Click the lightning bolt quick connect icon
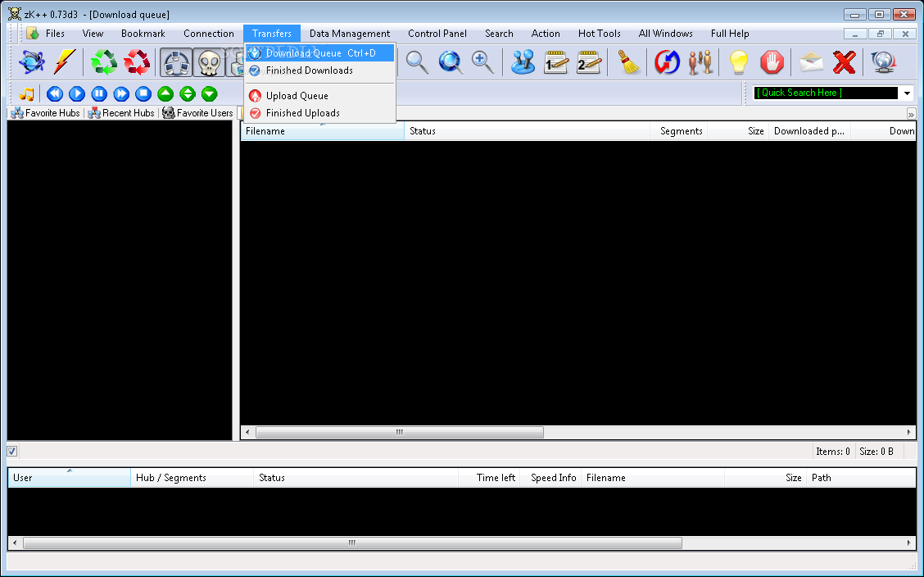This screenshot has height=577, width=924. (64, 62)
